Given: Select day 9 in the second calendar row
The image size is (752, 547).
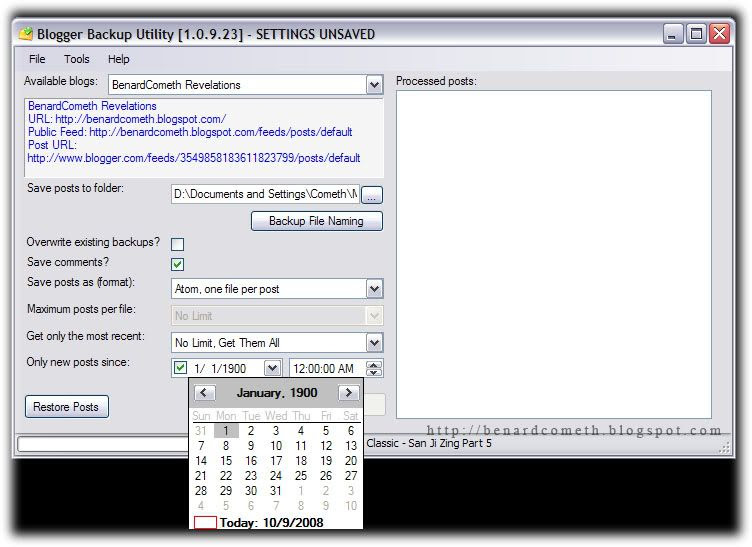Looking at the screenshot, I should click(251, 446).
